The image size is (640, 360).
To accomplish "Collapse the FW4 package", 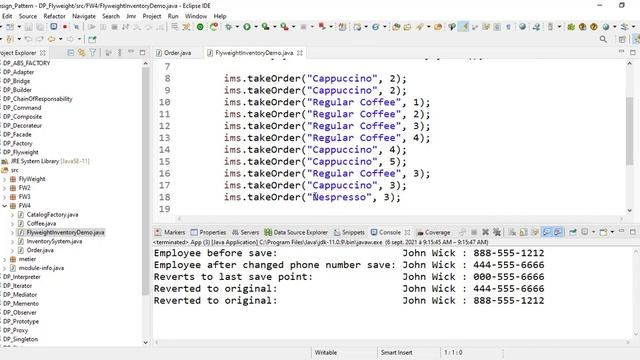I will point(5,206).
